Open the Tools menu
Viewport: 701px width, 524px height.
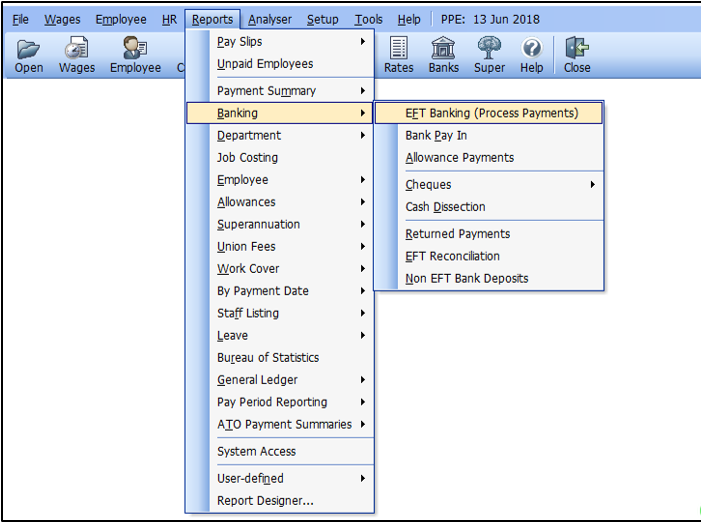pos(368,20)
